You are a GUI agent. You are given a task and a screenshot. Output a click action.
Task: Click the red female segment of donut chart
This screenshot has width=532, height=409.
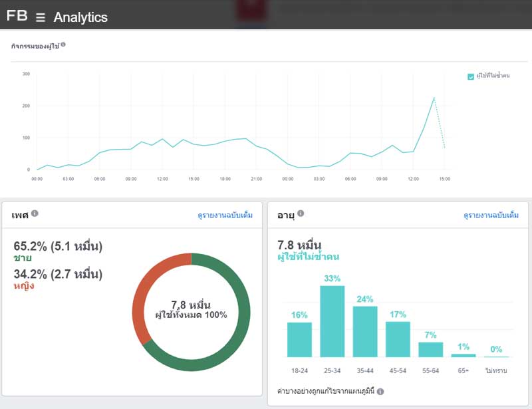pyautogui.click(x=141, y=299)
